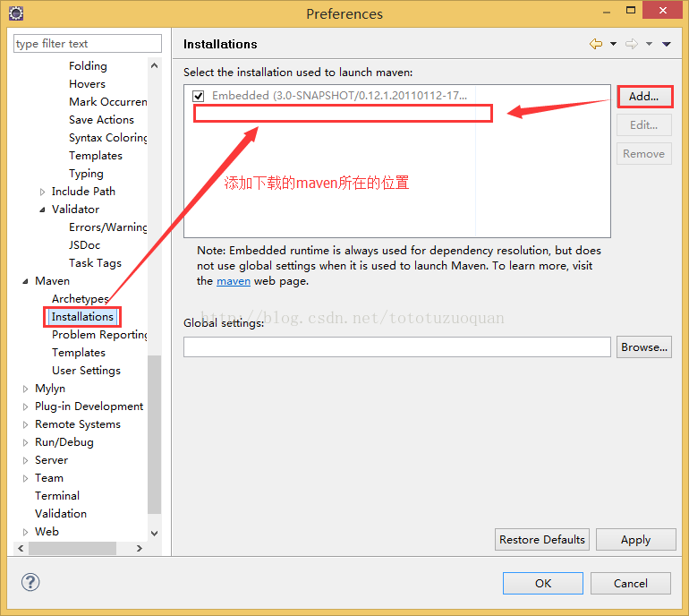Click the Global settings path field
The image size is (689, 616).
coord(396,346)
